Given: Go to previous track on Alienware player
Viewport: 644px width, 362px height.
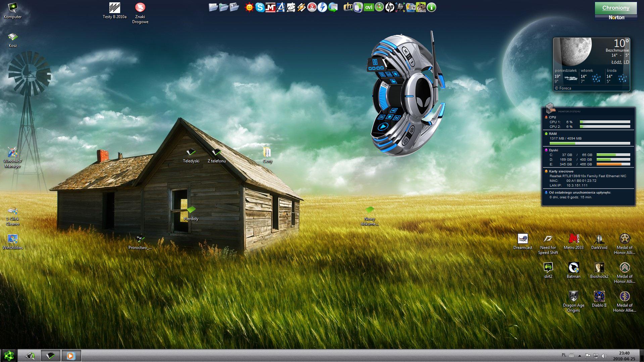Looking at the screenshot, I should [x=382, y=117].
